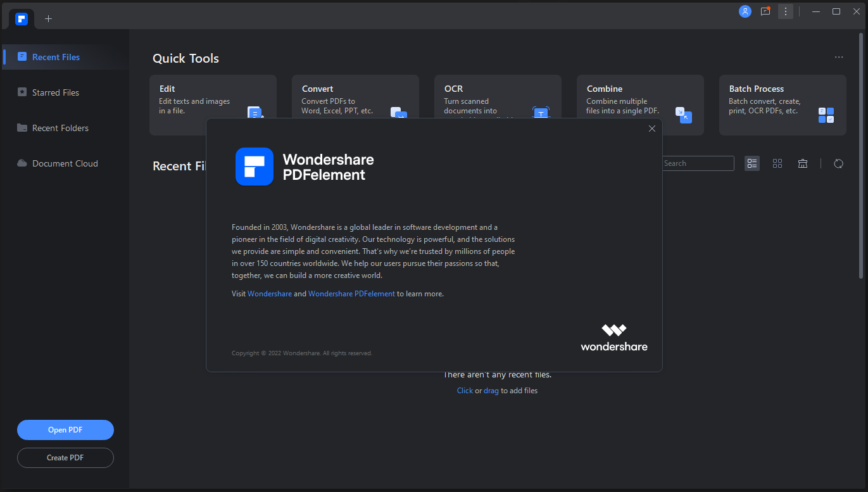Click the 'drag' link to add files

tap(491, 391)
